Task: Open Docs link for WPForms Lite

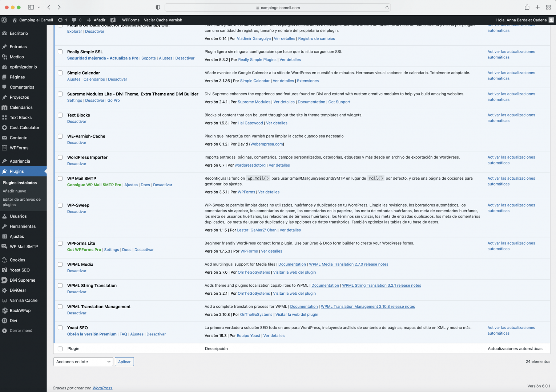Action: (x=127, y=250)
